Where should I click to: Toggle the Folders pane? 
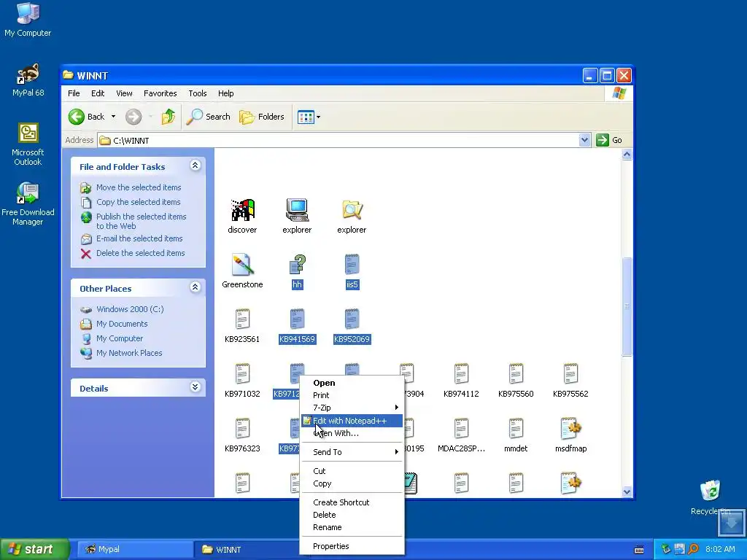(x=262, y=117)
